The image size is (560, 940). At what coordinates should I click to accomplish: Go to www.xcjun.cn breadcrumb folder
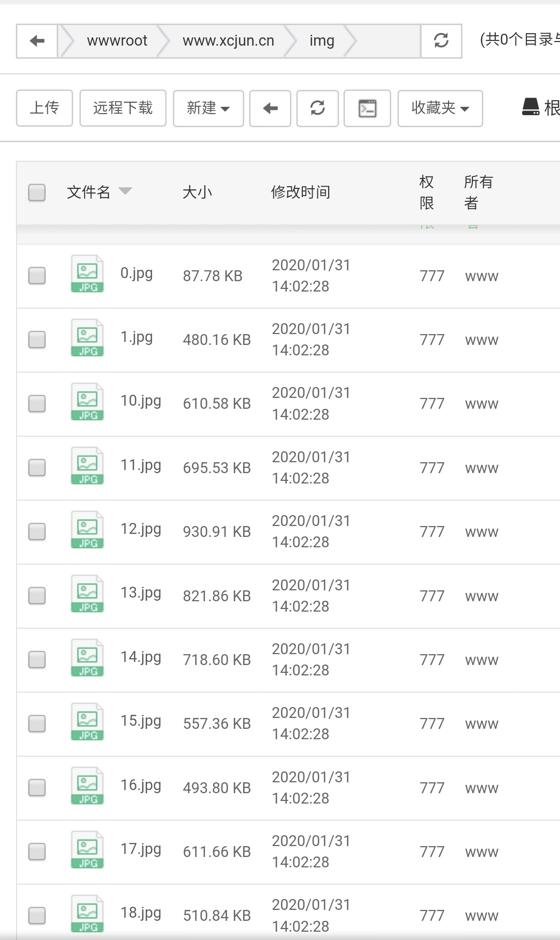(x=228, y=41)
